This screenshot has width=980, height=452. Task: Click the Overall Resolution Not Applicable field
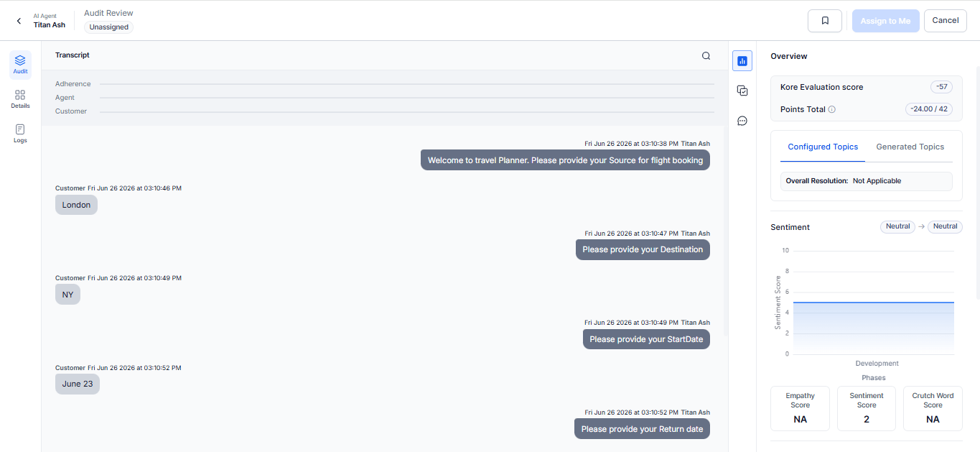(866, 181)
